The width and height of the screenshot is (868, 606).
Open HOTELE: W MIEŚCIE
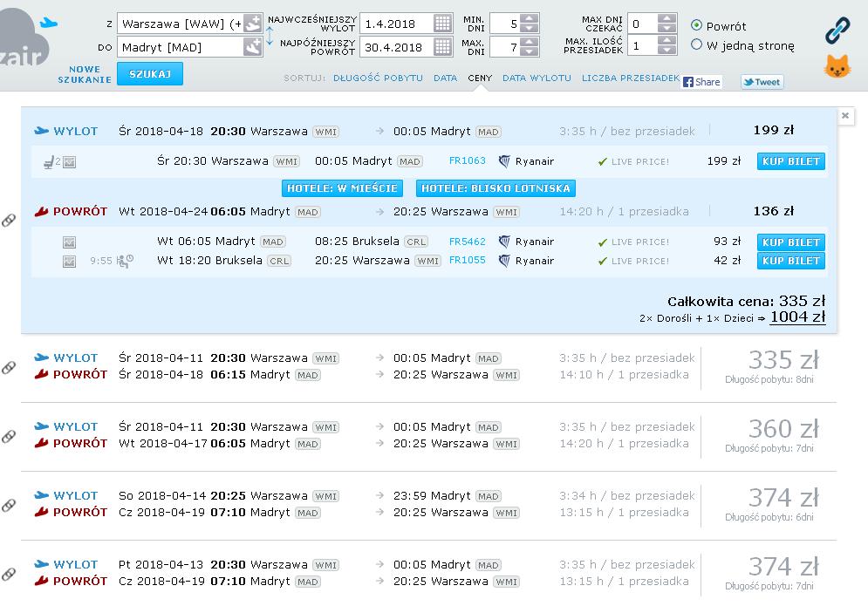point(342,188)
